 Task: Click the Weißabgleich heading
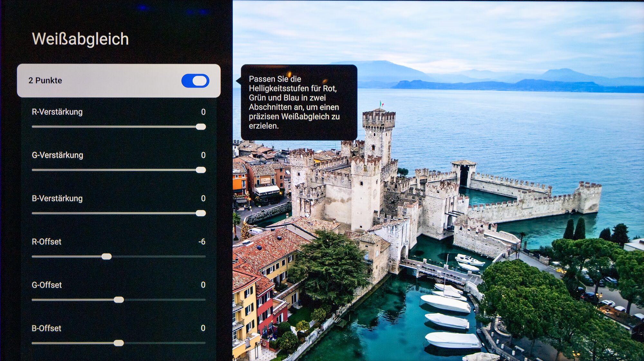80,39
